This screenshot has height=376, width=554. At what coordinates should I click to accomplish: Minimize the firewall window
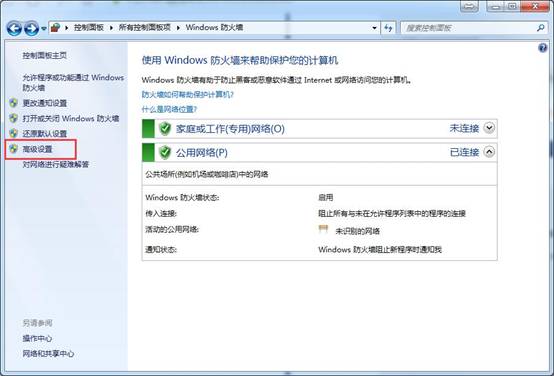pyautogui.click(x=495, y=6)
